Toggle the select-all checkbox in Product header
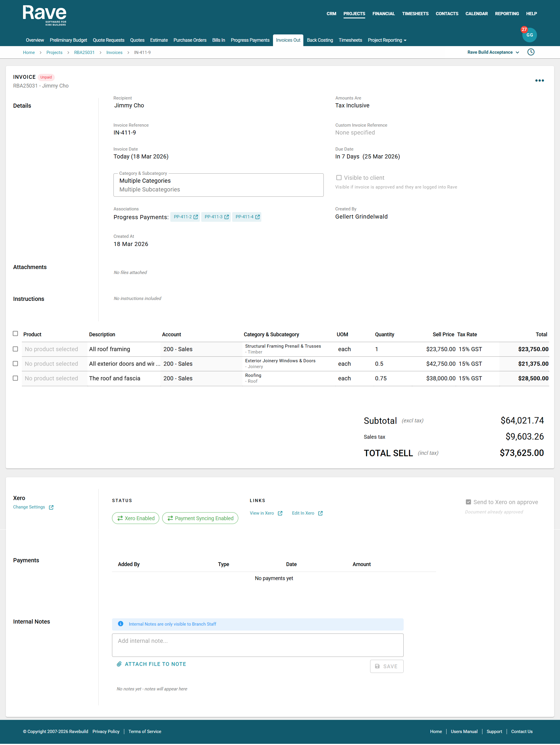Image resolution: width=560 pixels, height=745 pixels. [x=15, y=334]
